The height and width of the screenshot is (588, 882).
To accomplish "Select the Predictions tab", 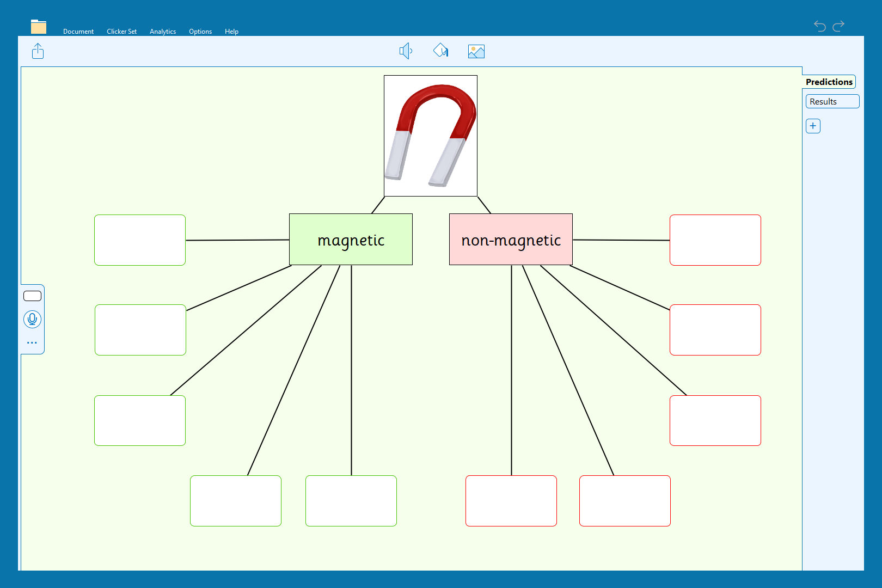I will coord(829,82).
